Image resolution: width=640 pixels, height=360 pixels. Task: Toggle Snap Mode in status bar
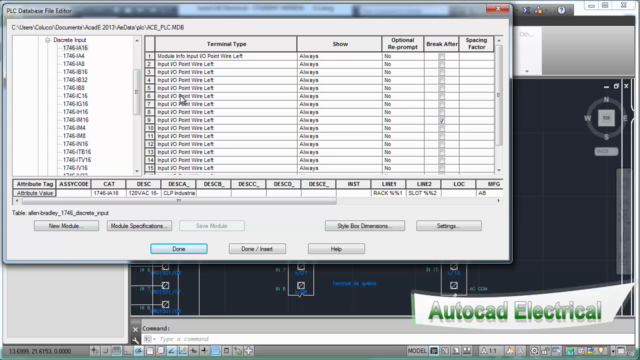pos(106,351)
